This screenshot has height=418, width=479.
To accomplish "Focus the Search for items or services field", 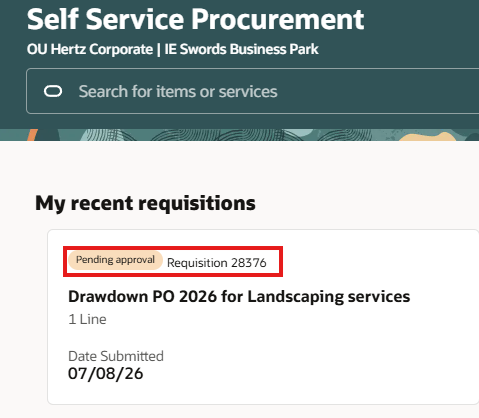I will [252, 91].
